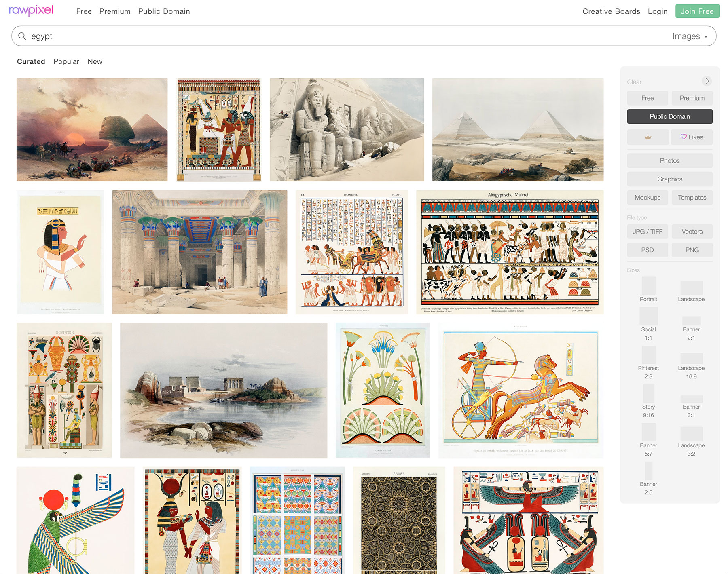728x574 pixels.
Task: Open Premium in the top navigation
Action: pyautogui.click(x=115, y=11)
